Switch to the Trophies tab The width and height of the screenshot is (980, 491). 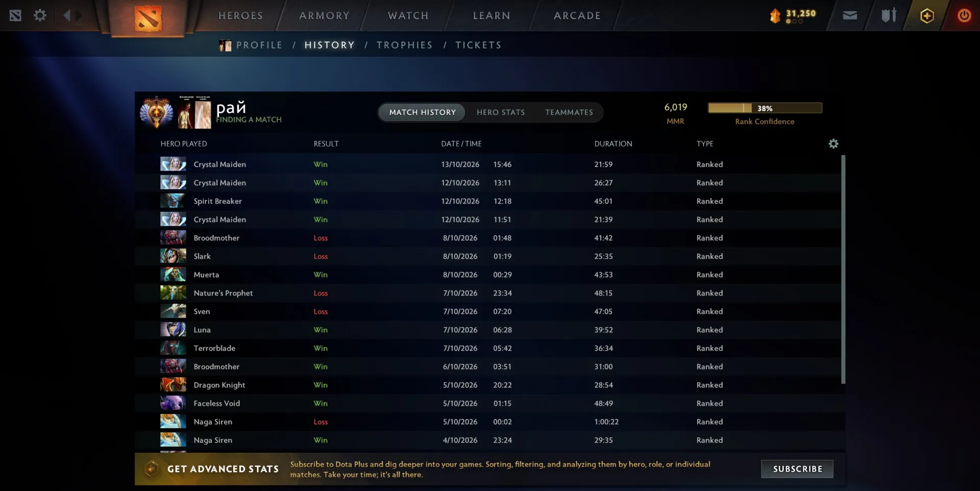click(x=404, y=45)
